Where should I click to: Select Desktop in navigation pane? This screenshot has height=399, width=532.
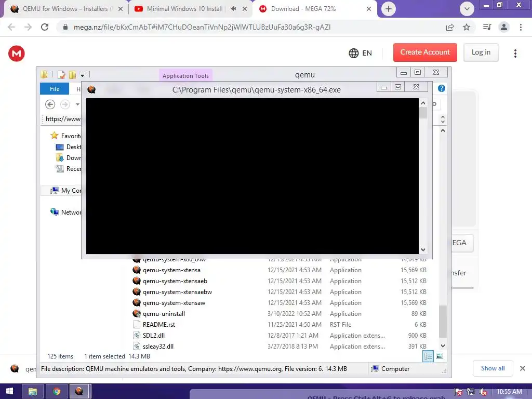coord(69,147)
